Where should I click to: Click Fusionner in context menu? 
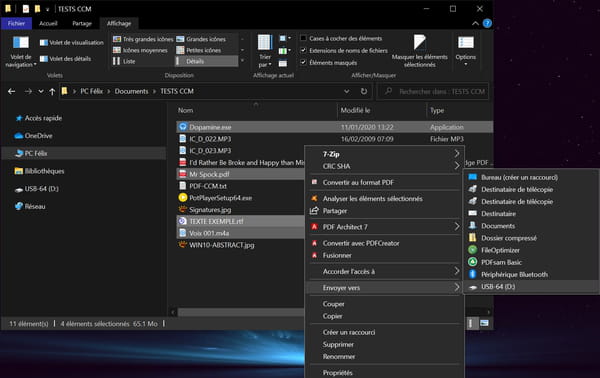point(384,255)
